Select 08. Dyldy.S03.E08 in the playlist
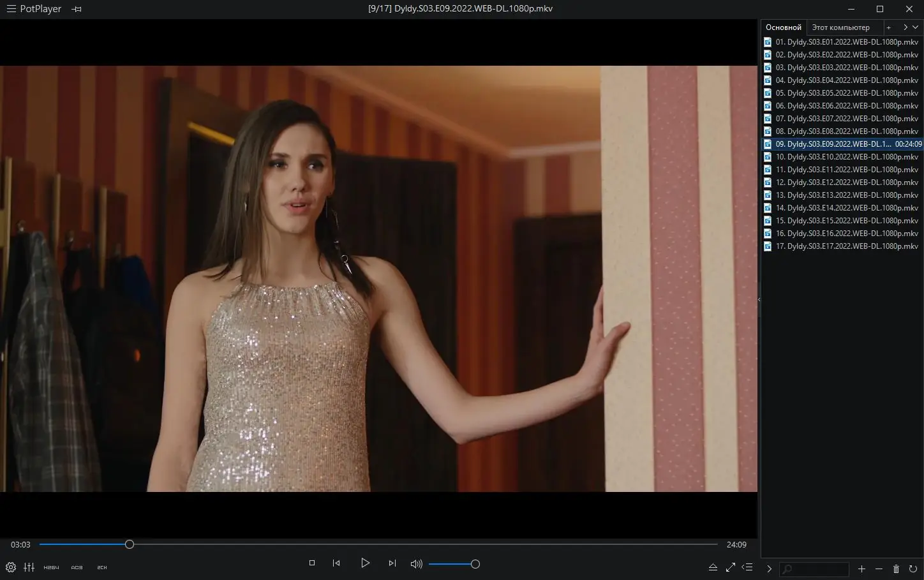Viewport: 924px width, 580px height. [842, 131]
